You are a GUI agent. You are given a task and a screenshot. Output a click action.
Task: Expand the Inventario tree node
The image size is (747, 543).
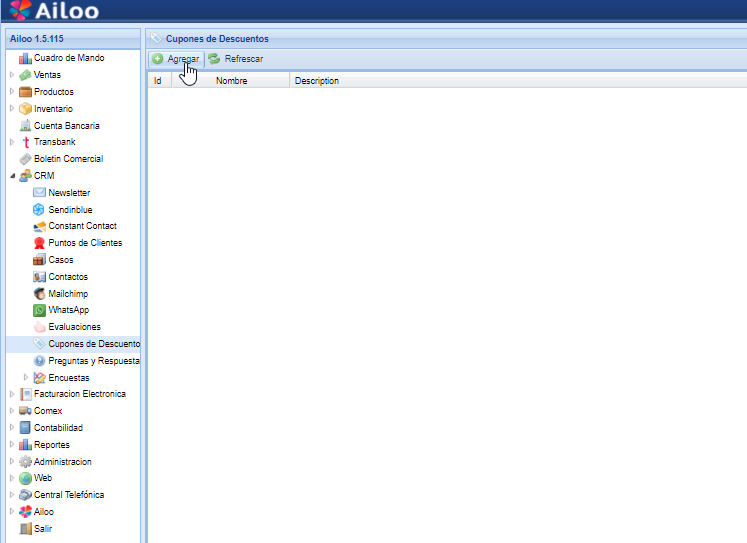coord(12,109)
